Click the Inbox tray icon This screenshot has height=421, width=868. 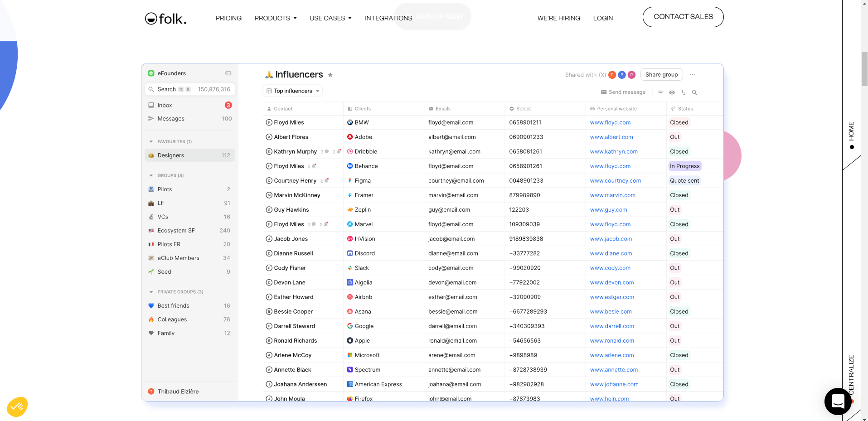coord(151,105)
